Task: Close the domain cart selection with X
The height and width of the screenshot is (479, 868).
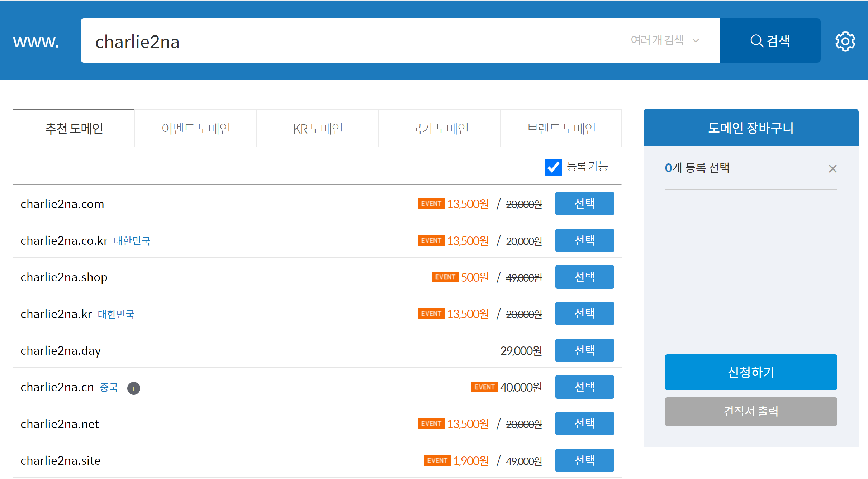Action: pos(833,169)
